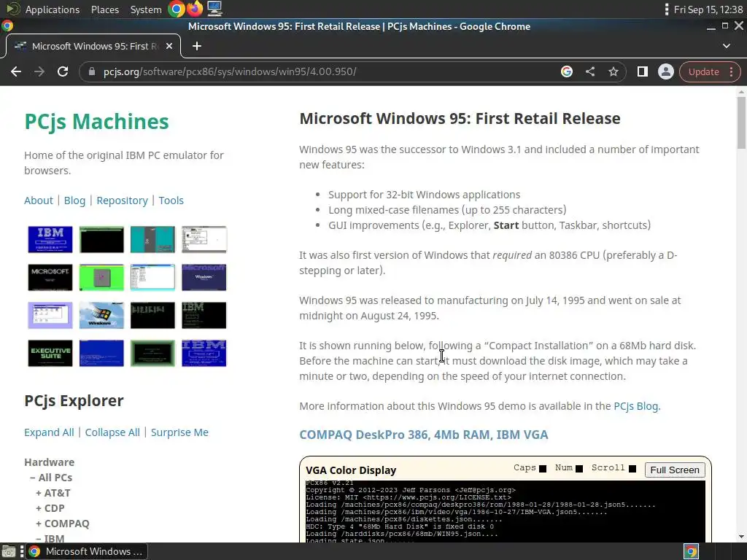Open the blue IBM thumbnail in top row
Viewport: 747px width, 560px height.
[50, 239]
